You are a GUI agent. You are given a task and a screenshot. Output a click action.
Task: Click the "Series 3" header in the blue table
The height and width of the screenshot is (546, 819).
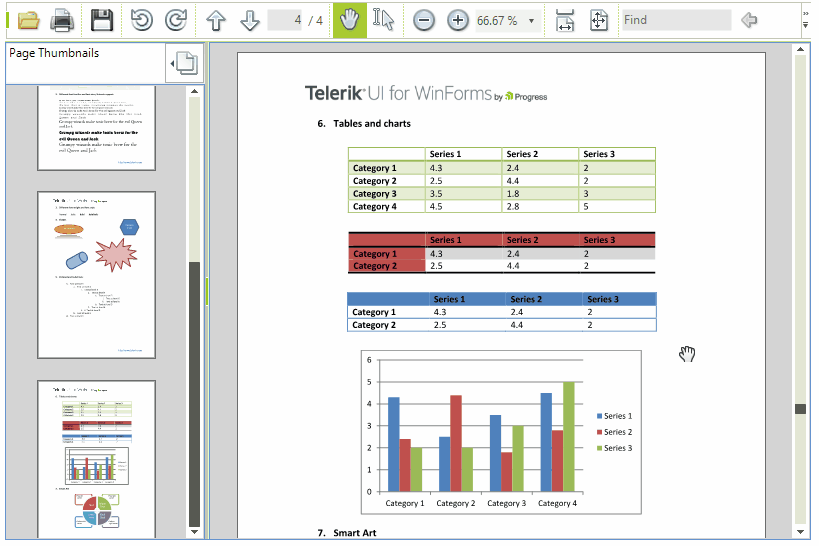[603, 299]
